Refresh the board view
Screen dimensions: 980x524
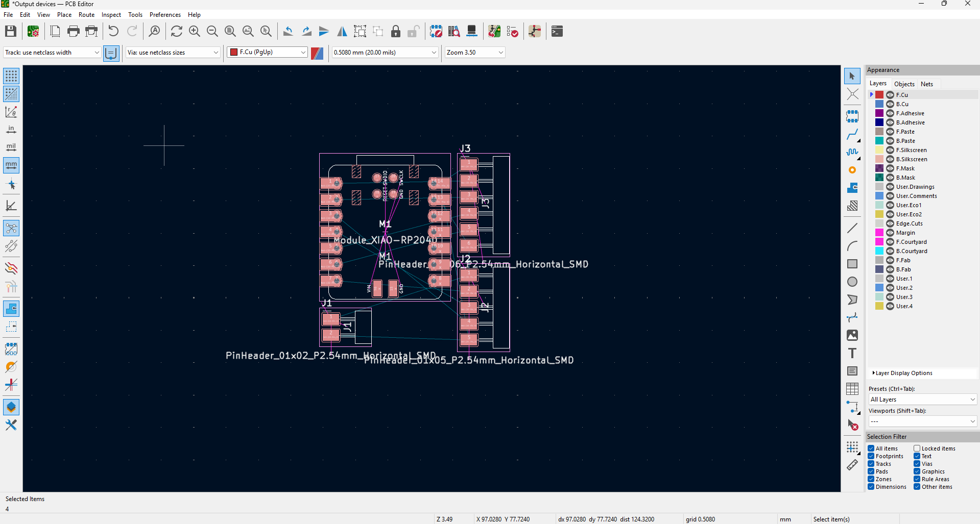(177, 32)
